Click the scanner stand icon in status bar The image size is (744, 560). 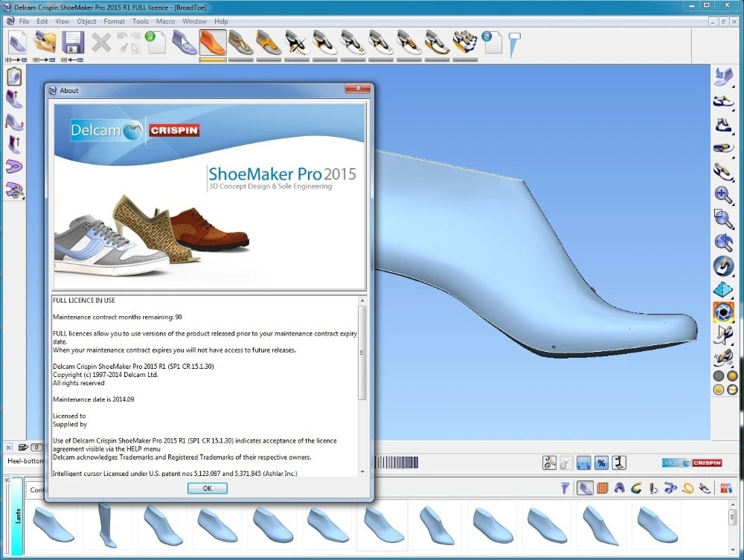pyautogui.click(x=619, y=463)
